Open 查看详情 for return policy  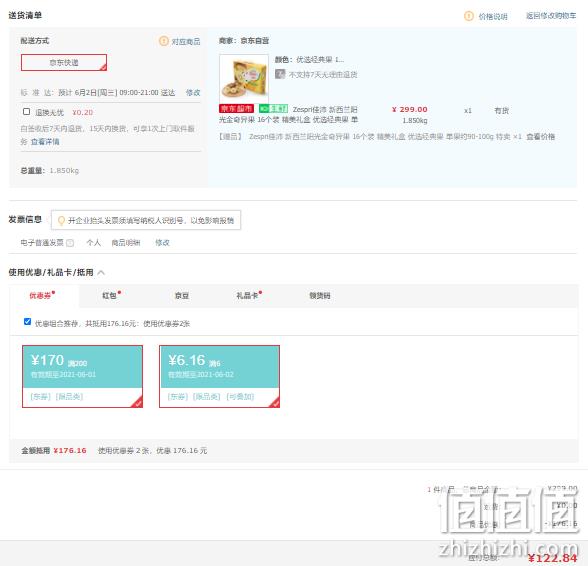point(45,142)
